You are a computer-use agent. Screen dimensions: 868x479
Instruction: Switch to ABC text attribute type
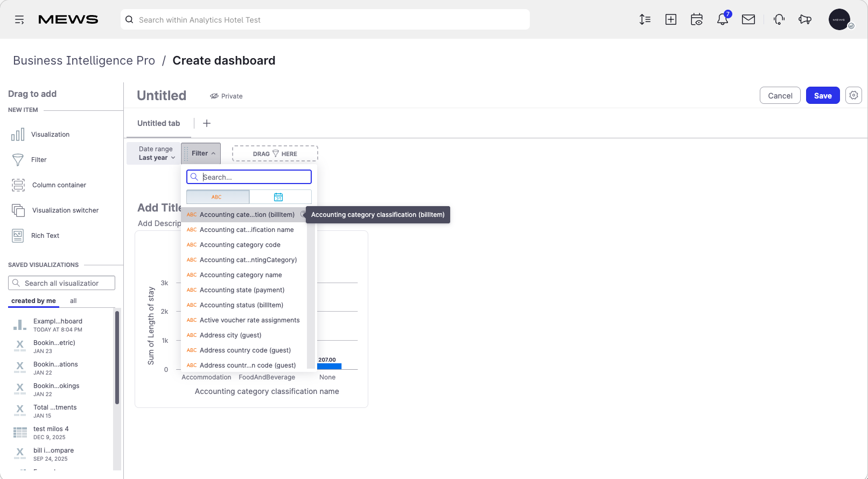pos(218,197)
